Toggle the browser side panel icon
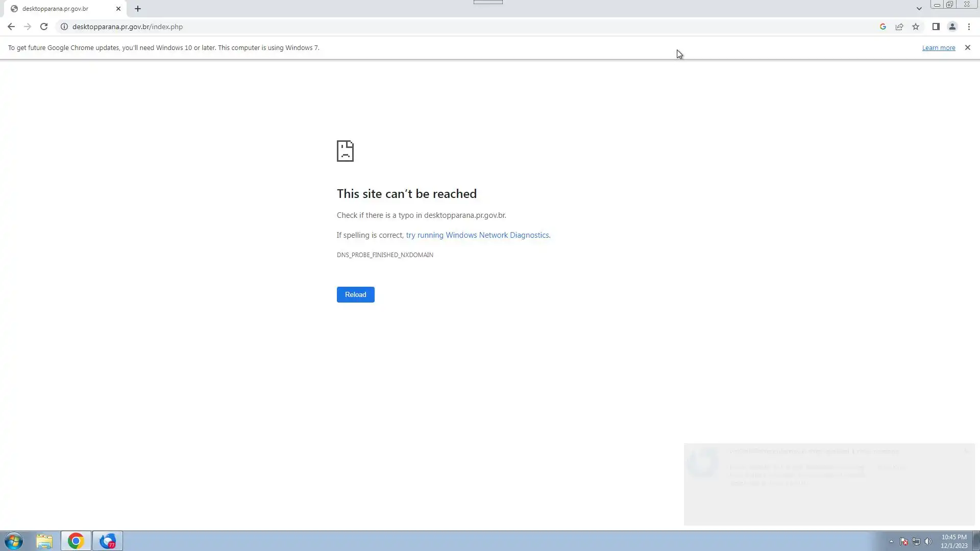This screenshot has width=980, height=551. click(936, 27)
